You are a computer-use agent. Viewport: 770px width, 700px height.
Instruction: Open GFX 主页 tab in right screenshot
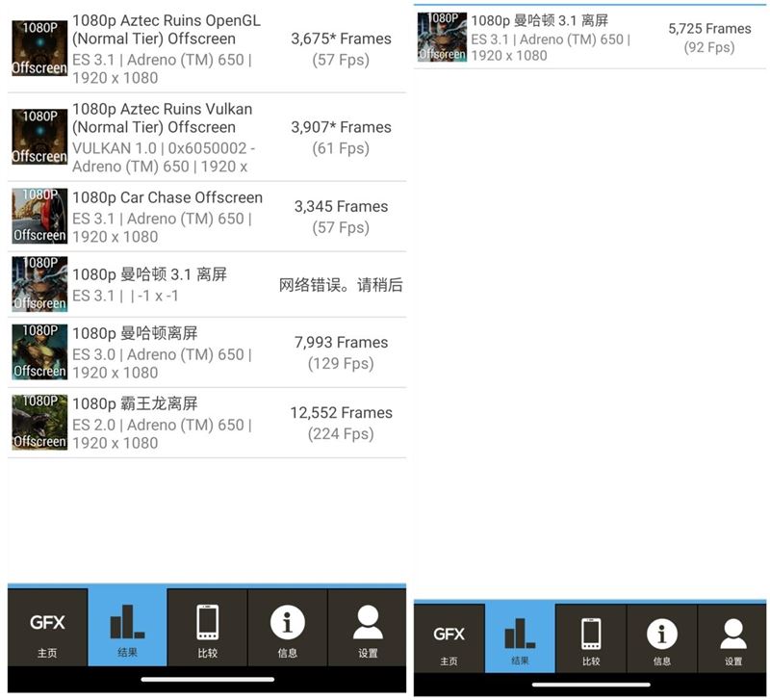pos(449,639)
